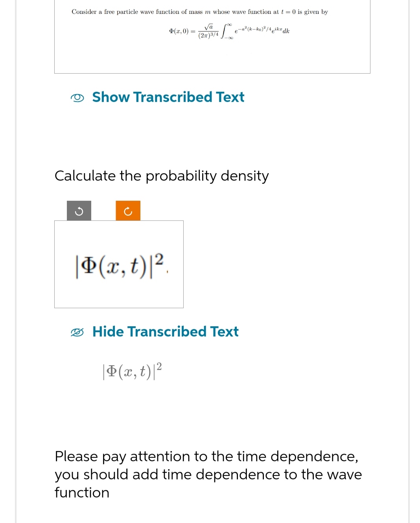Click the gray undo rotation icon

(78, 211)
